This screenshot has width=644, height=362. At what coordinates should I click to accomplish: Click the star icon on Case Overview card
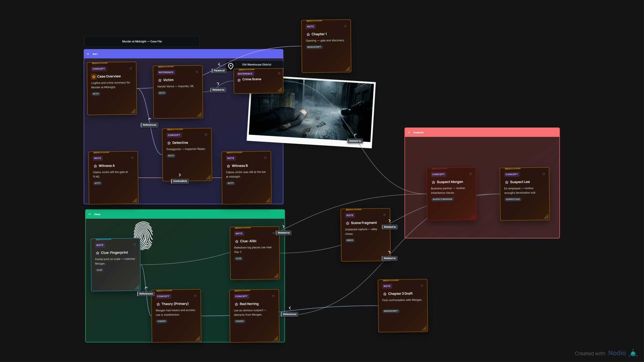[94, 76]
